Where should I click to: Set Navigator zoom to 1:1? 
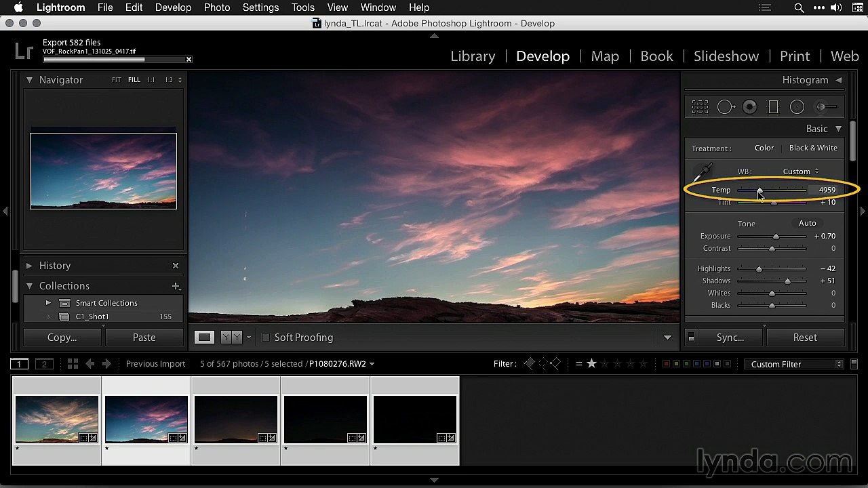(x=151, y=80)
